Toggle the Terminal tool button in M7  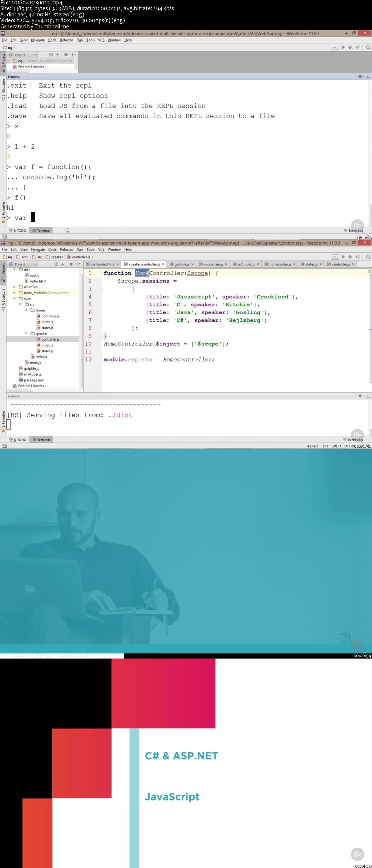coord(41,440)
